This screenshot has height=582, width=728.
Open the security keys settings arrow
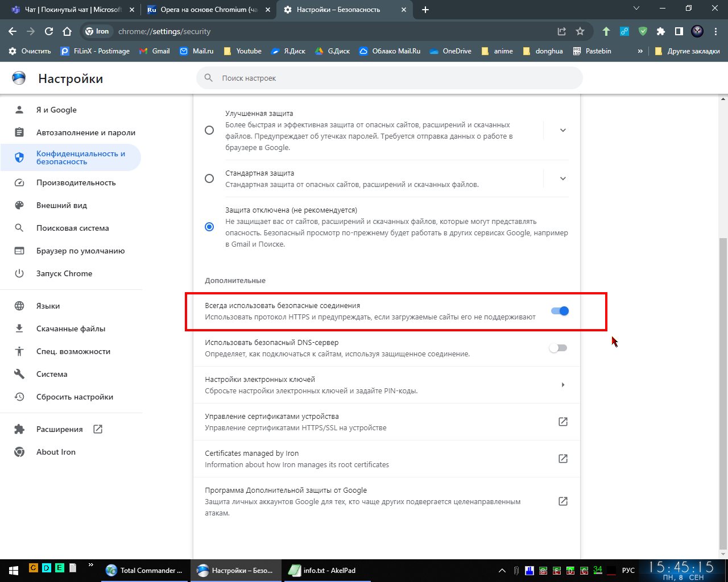562,385
